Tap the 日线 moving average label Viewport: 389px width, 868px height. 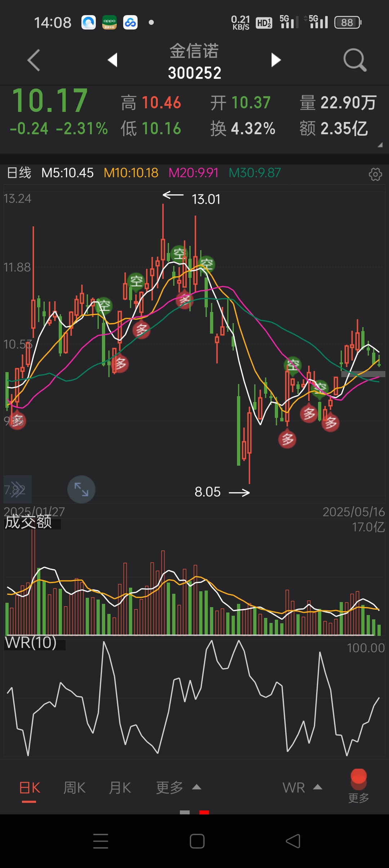(x=19, y=173)
